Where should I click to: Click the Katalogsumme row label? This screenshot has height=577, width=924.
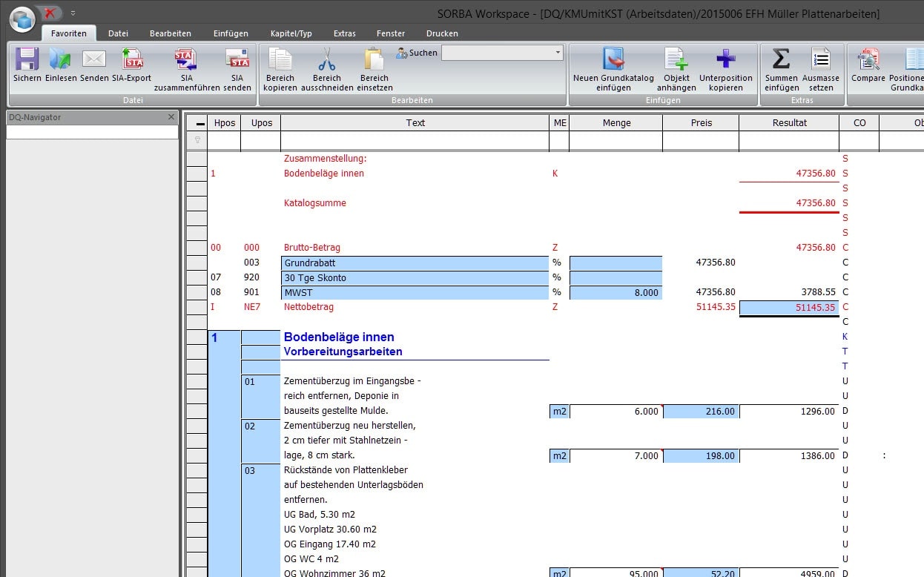coord(315,203)
